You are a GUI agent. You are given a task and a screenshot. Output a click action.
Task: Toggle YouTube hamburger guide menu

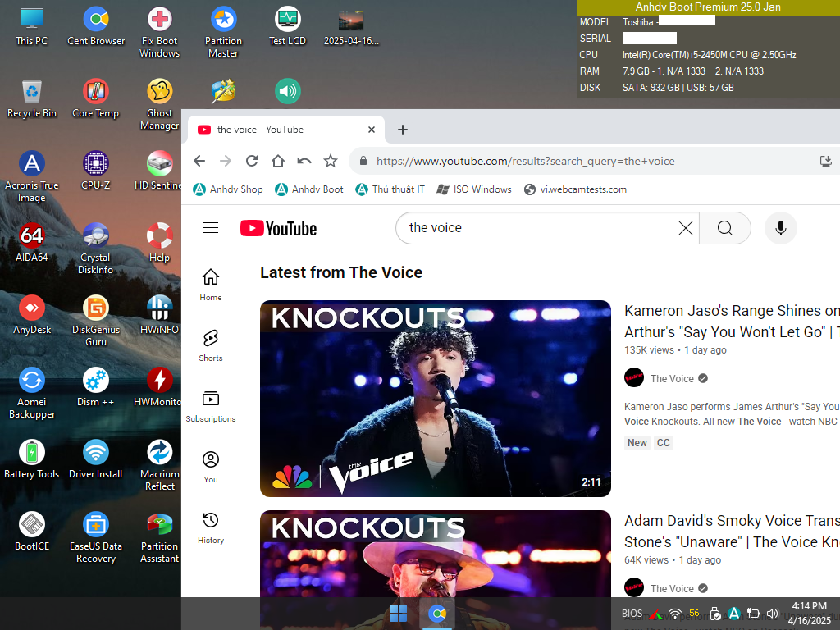pos(211,228)
